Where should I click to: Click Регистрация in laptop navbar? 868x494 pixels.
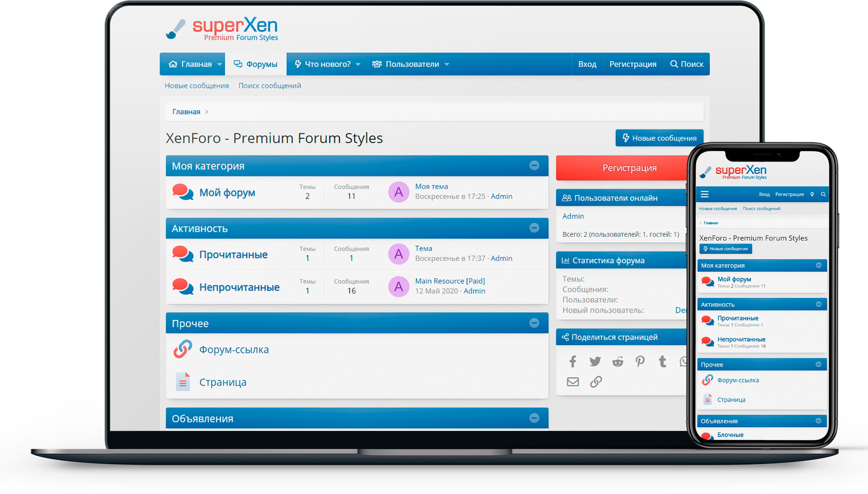pyautogui.click(x=633, y=64)
